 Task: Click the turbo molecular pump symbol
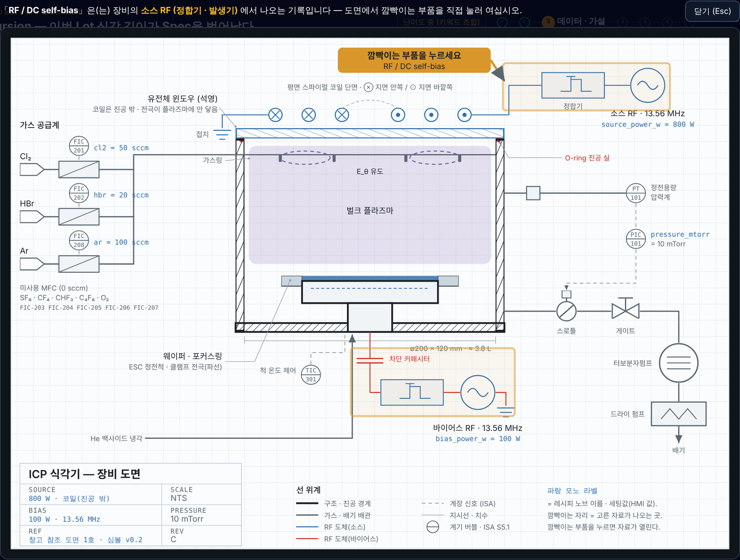point(678,363)
